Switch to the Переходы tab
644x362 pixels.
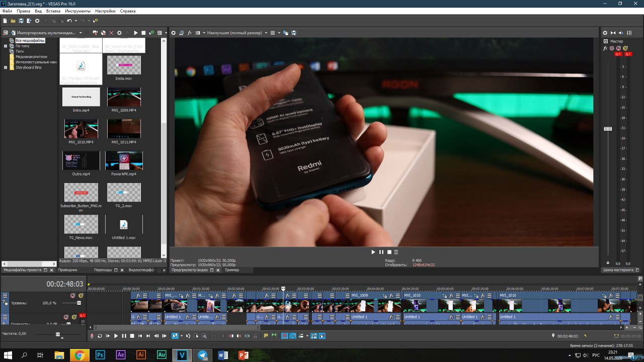tap(103, 270)
